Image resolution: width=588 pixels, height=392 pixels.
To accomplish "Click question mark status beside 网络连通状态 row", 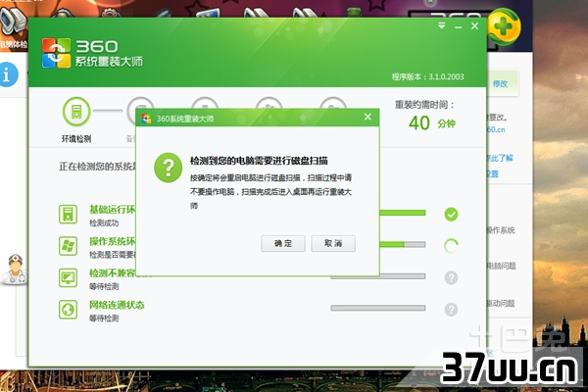I will 451,310.
